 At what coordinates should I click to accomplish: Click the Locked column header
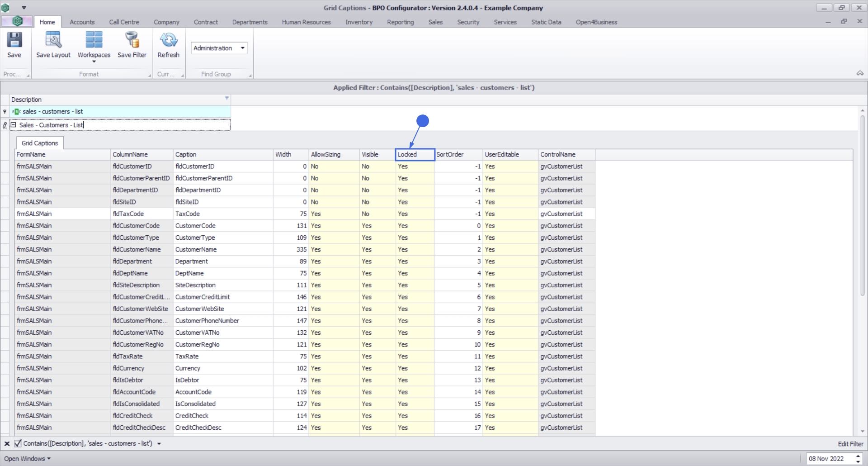coord(415,155)
